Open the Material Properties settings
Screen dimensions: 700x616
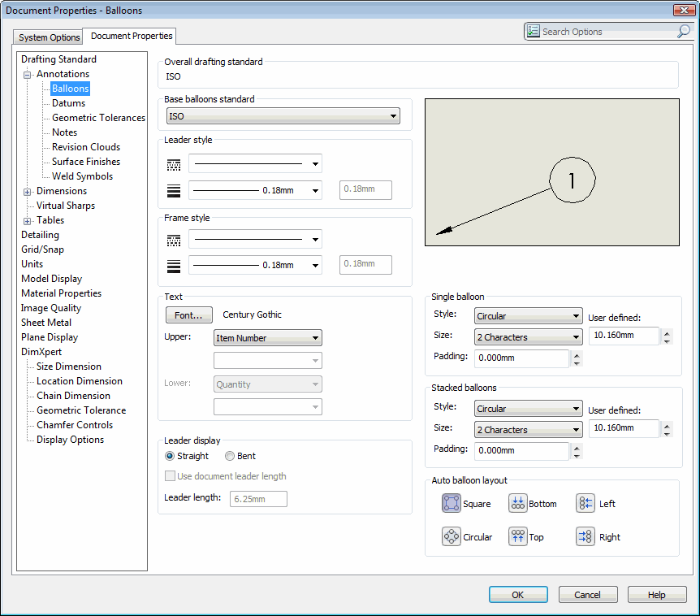point(61,293)
